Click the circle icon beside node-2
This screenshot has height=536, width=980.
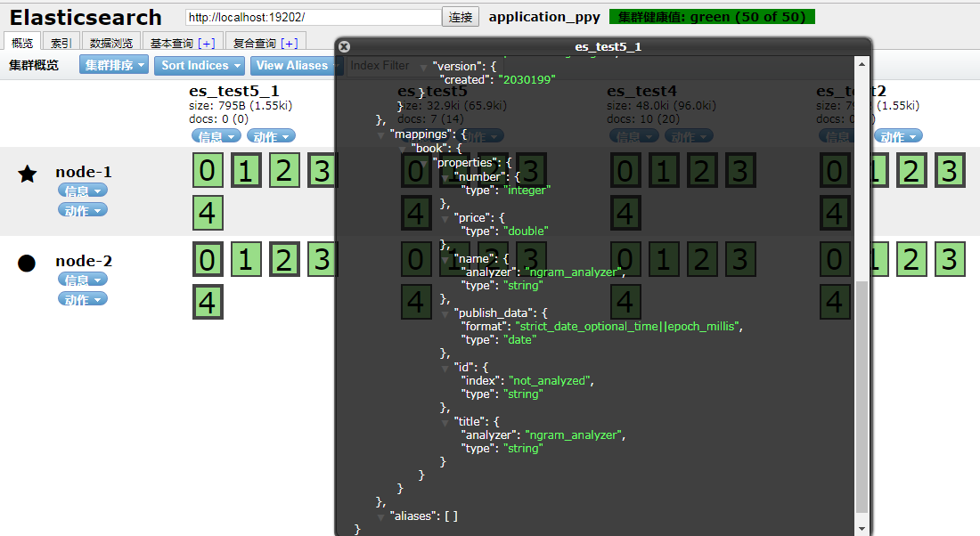point(27,263)
